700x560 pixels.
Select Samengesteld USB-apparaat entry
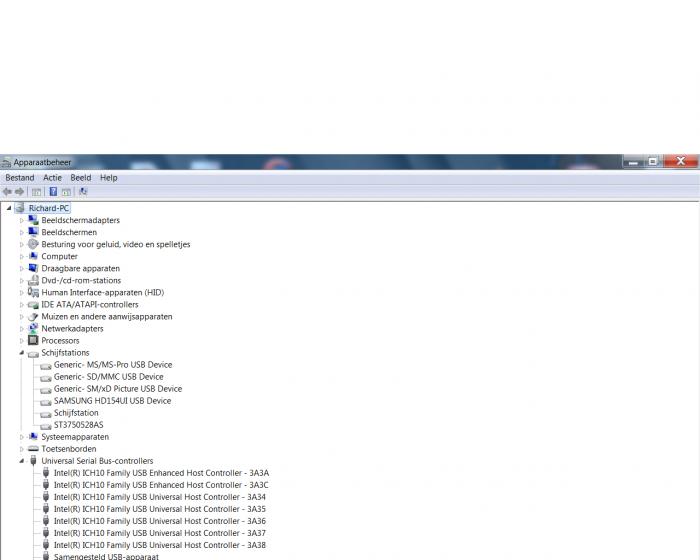106,556
